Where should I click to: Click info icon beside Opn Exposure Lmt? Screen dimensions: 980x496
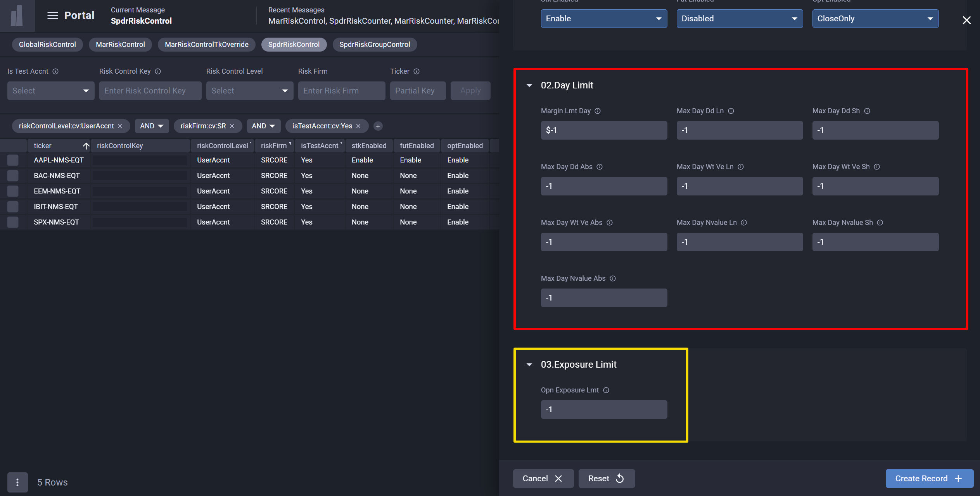tap(606, 390)
